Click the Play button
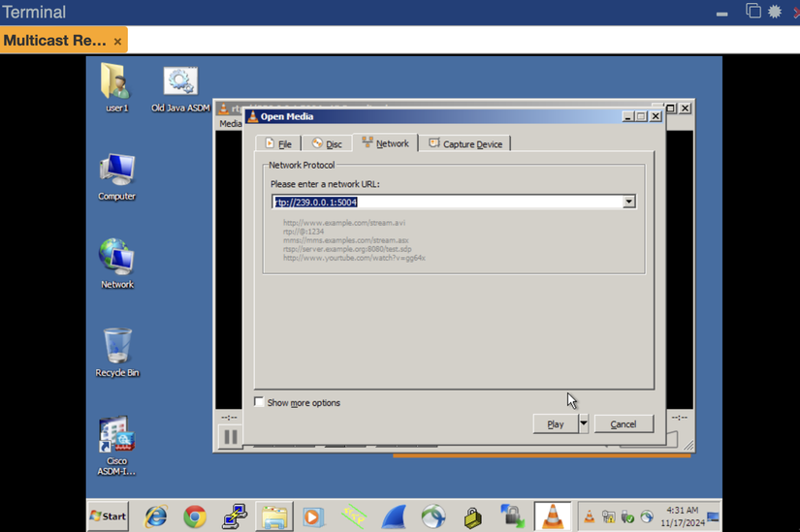The width and height of the screenshot is (800, 532). click(x=556, y=423)
